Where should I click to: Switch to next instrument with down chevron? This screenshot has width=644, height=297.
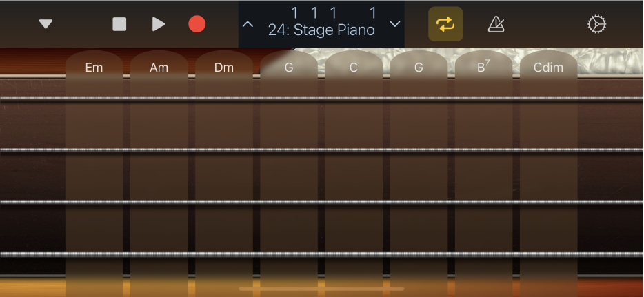[395, 24]
